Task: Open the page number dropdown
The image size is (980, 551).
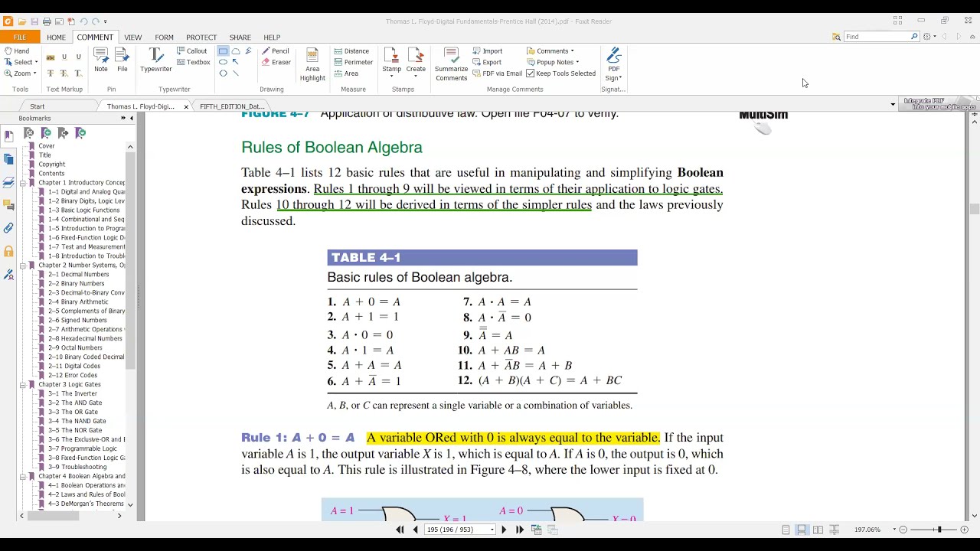Action: (492, 530)
